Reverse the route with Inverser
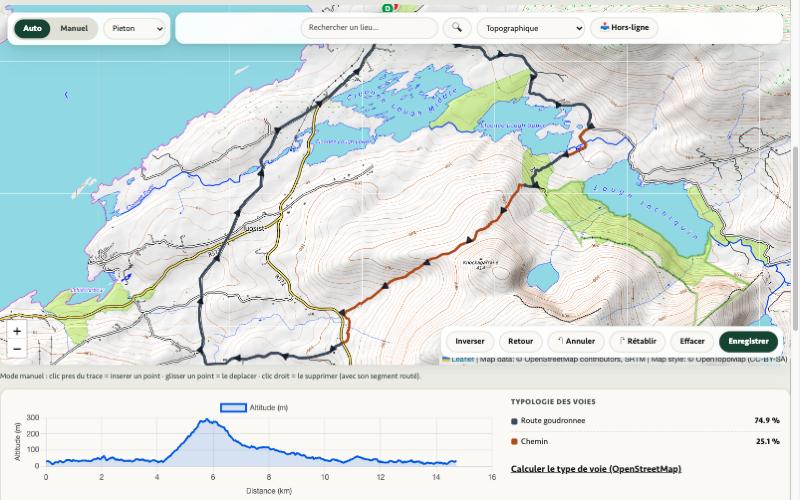Viewport: 800px width, 500px height. 469,341
